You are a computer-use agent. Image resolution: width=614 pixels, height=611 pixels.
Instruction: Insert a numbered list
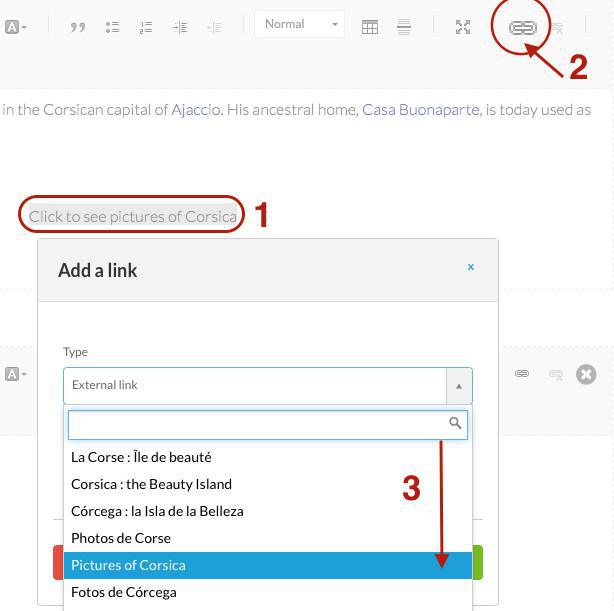[x=146, y=28]
